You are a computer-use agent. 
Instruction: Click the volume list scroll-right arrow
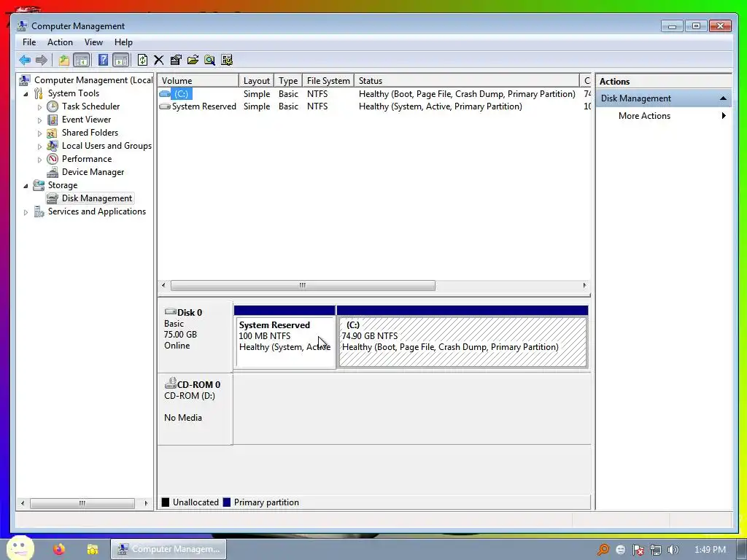coord(584,285)
